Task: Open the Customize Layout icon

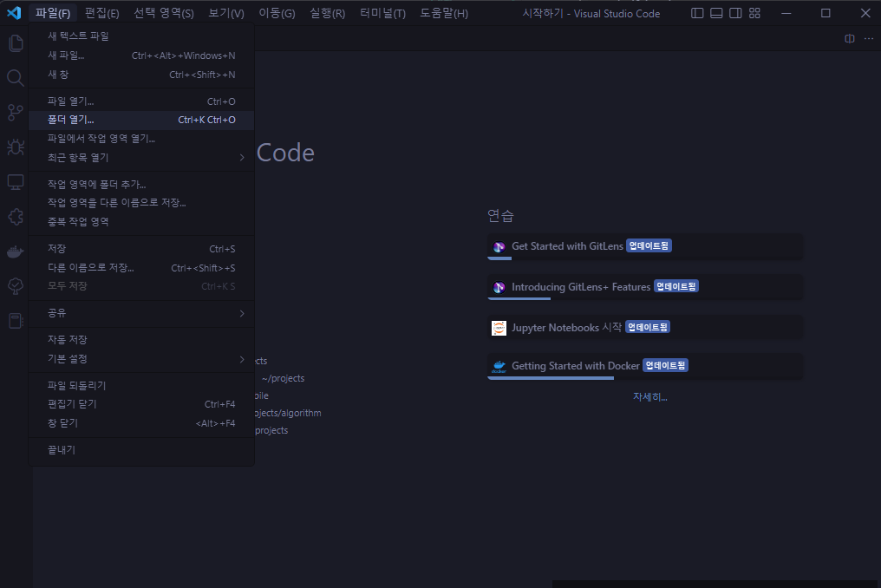Action: pos(754,13)
